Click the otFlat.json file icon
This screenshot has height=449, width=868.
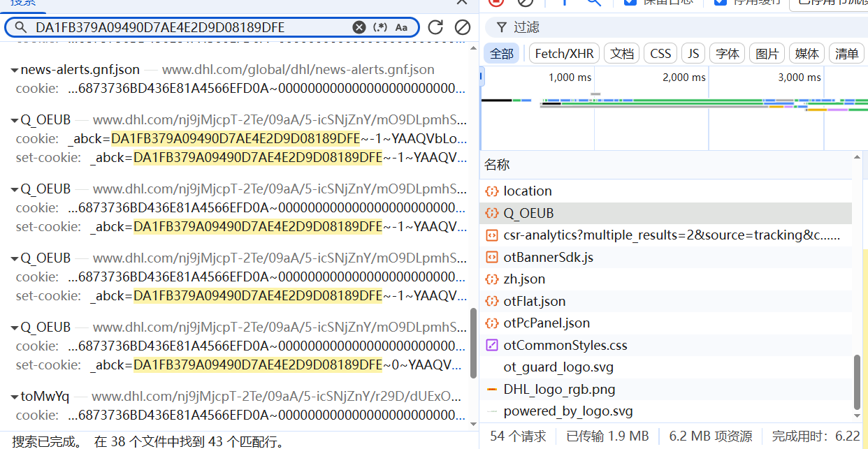pos(492,302)
